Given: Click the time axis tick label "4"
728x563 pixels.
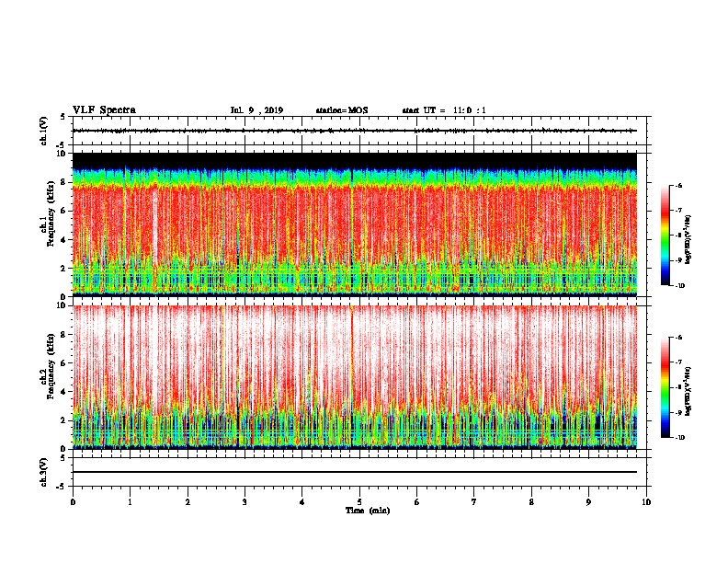Looking at the screenshot, I should [x=302, y=502].
